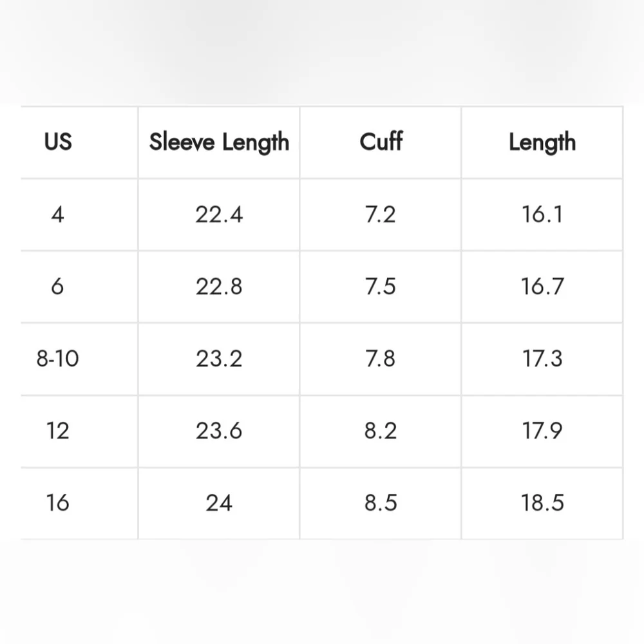This screenshot has height=644, width=644.
Task: Click the Sleeve Length column header
Action: [x=219, y=142]
